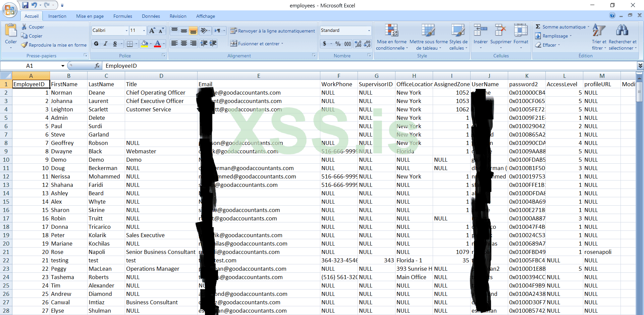The height and width of the screenshot is (315, 644).
Task: Click the Remplissage fill button
Action: pyautogui.click(x=553, y=36)
